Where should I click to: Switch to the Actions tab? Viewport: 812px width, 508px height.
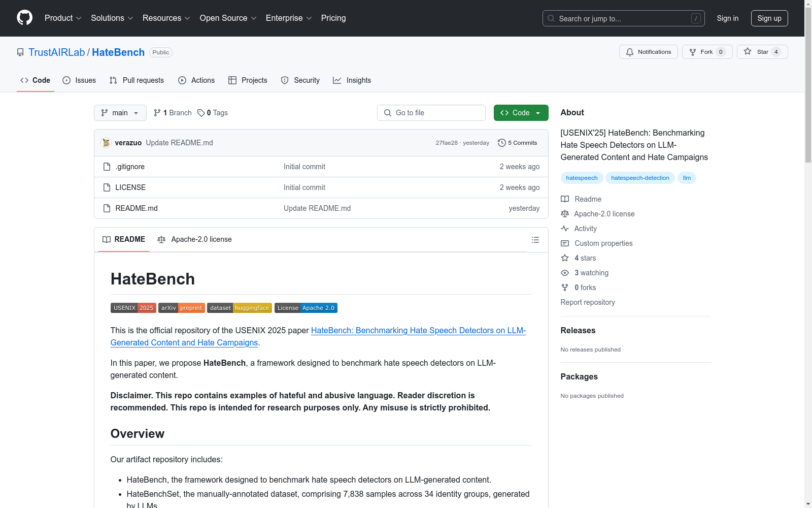[x=196, y=80]
